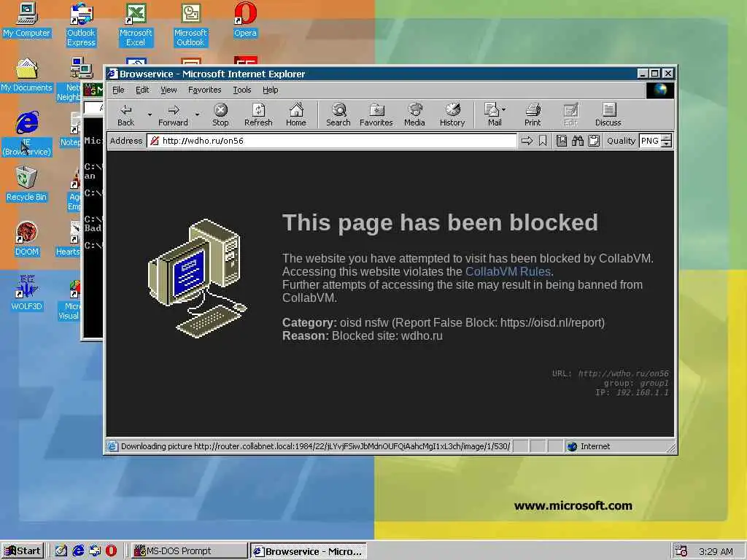Open the Forward history dropdown arrow
This screenshot has height=560, width=747.
(197, 114)
